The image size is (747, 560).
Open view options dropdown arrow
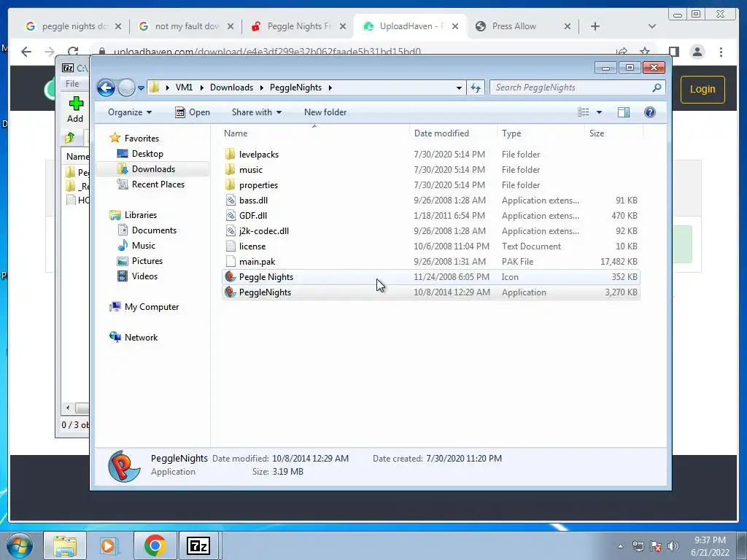click(600, 112)
